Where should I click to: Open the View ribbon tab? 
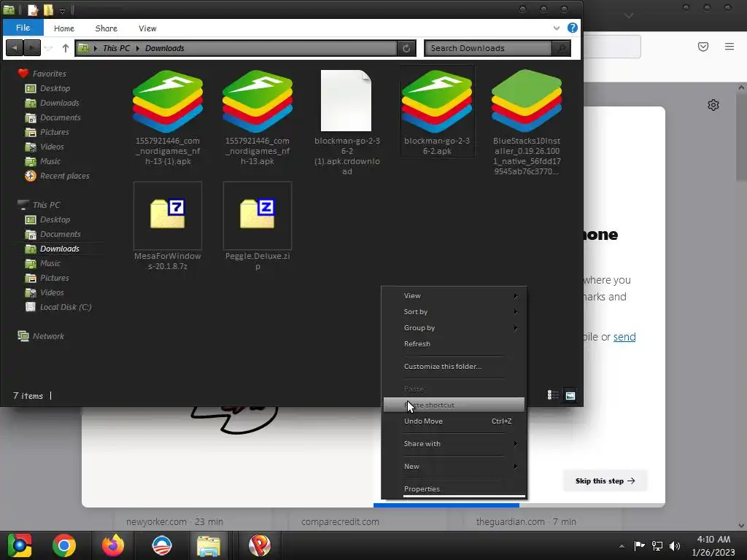147,28
